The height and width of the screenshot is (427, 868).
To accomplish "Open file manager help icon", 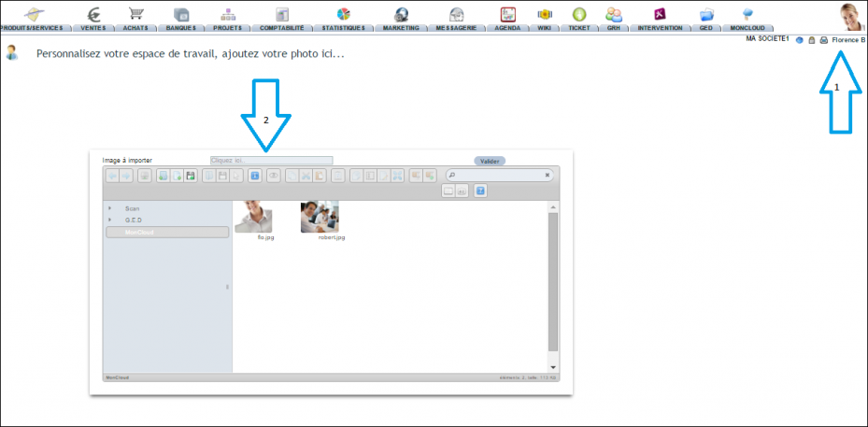I will coord(480,191).
